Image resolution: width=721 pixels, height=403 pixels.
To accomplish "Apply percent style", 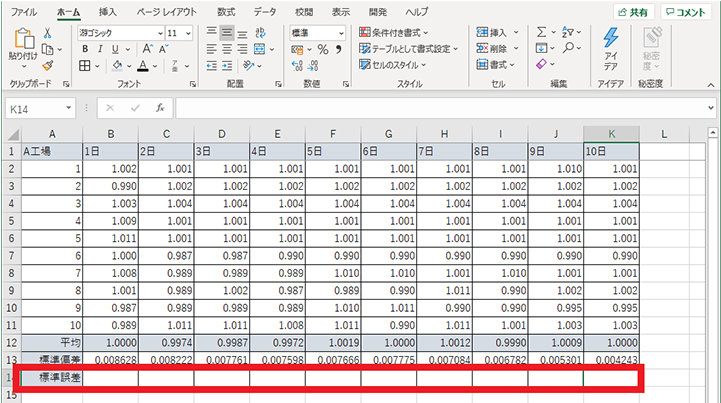I will [323, 49].
